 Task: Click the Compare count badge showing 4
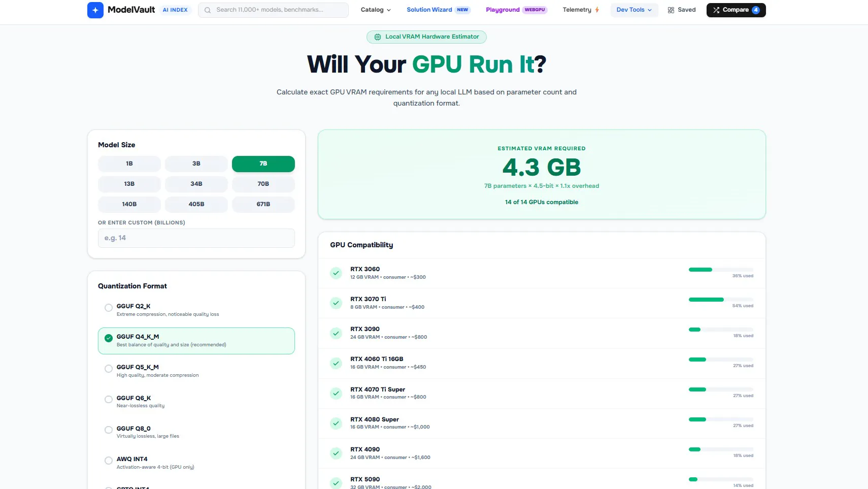pos(756,10)
